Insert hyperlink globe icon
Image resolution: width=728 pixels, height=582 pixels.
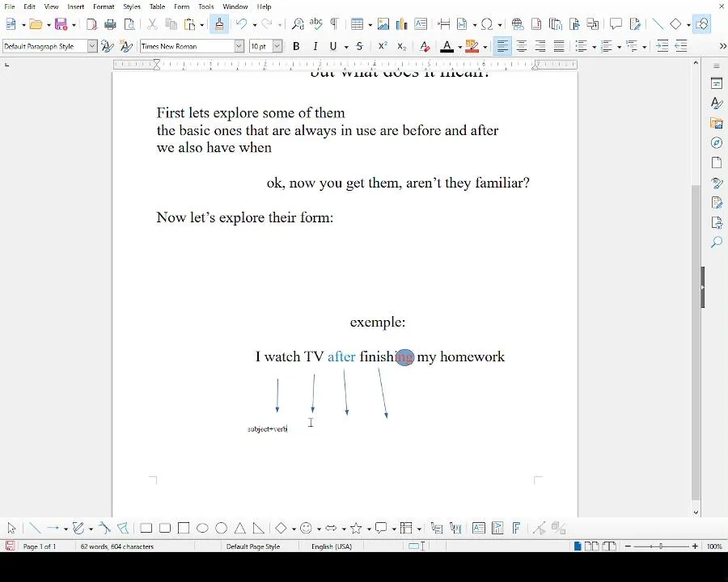[517, 24]
